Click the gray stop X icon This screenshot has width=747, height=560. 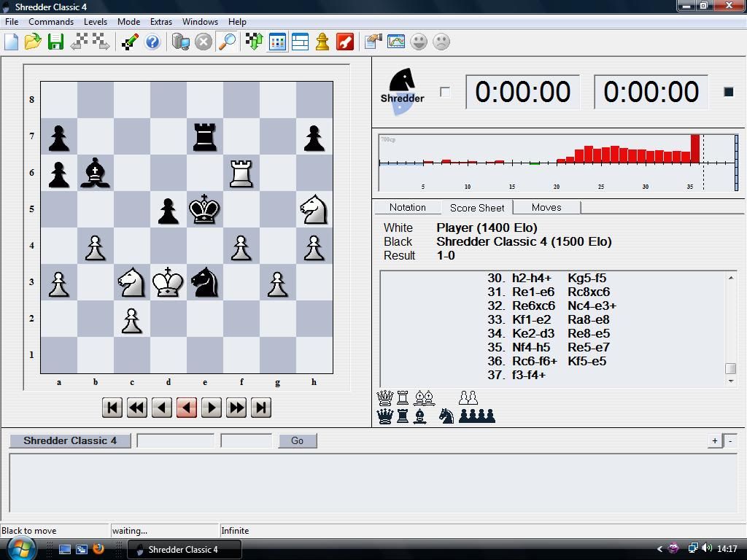pos(204,42)
